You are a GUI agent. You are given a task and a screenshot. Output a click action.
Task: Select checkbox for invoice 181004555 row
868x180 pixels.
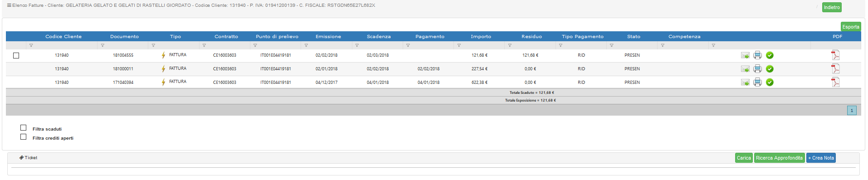[x=16, y=55]
